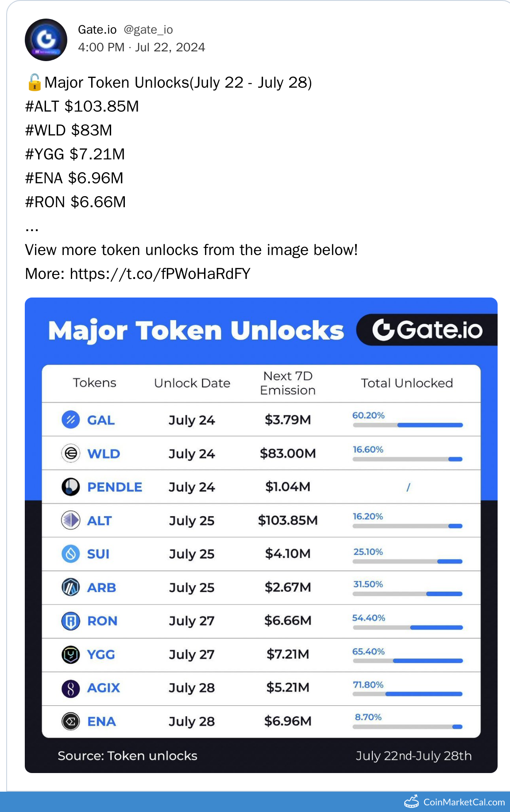Image resolution: width=510 pixels, height=812 pixels.
Task: Click the GAL 60.20% unlocked progress bar
Action: tap(407, 425)
